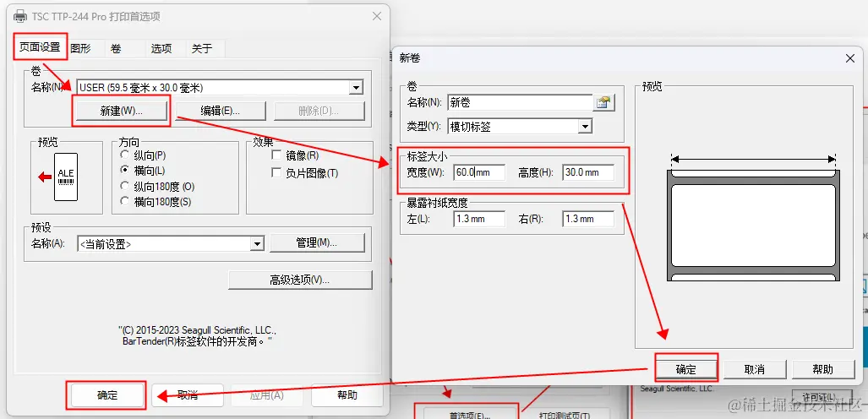Click the browse icon next to 新卷 name field

[604, 102]
